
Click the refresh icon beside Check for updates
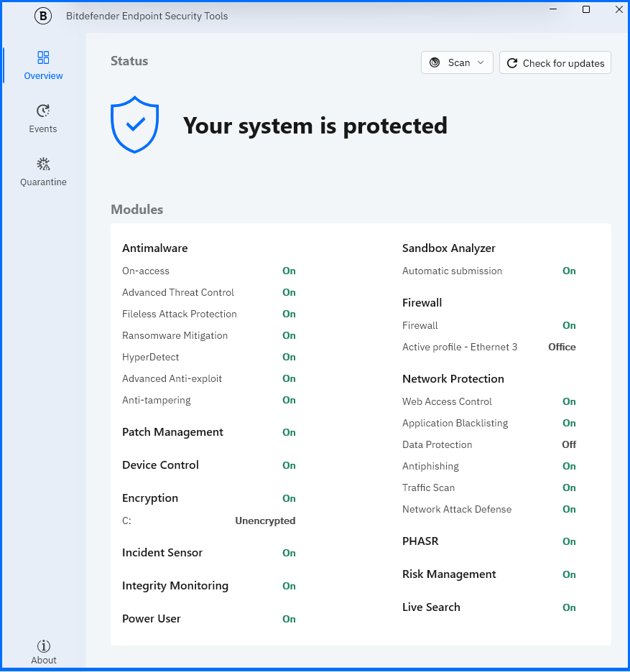(x=512, y=62)
